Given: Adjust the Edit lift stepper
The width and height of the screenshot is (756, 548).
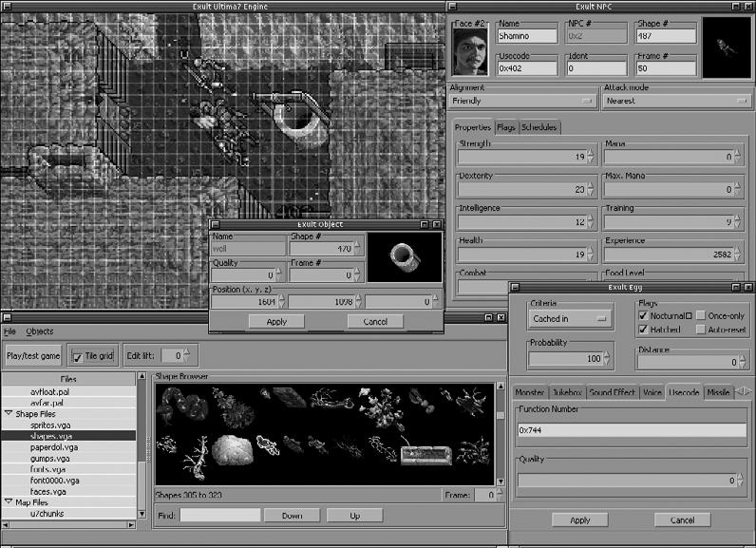Looking at the screenshot, I should pos(186,356).
